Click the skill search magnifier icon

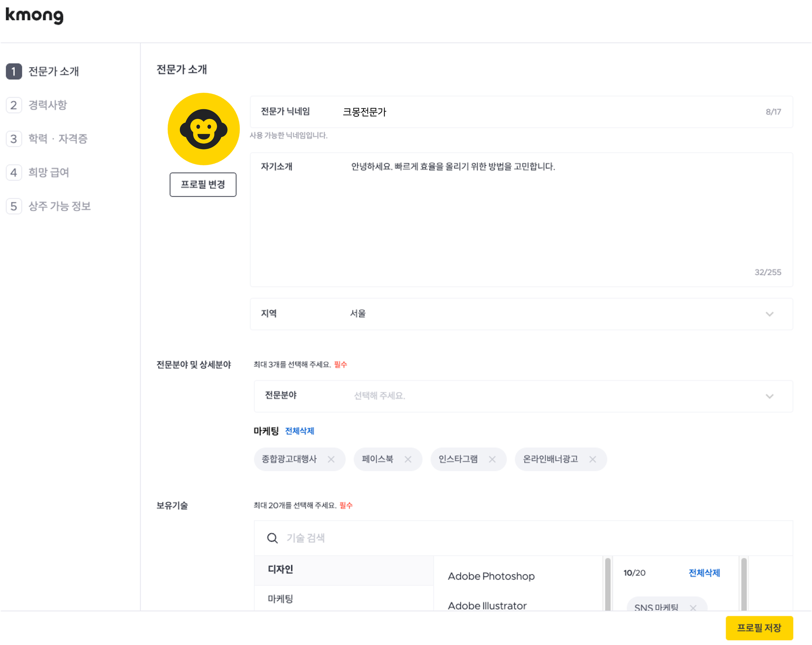(272, 538)
